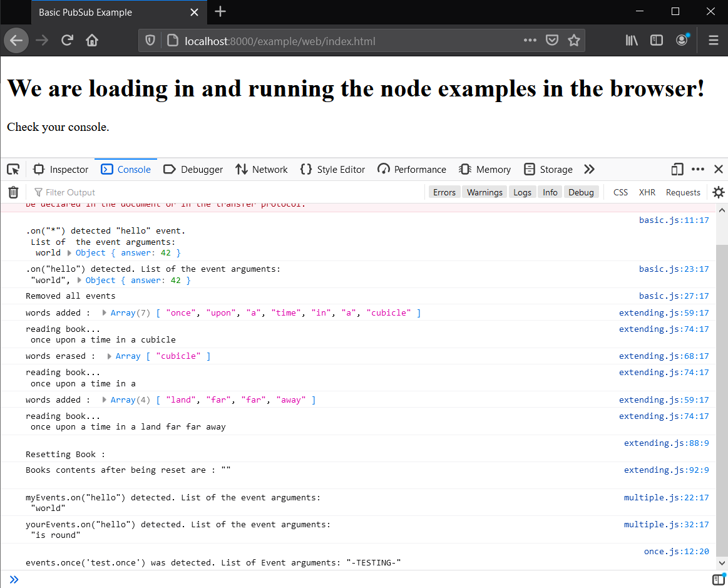
Task: Select the Console tab
Action: click(x=126, y=170)
